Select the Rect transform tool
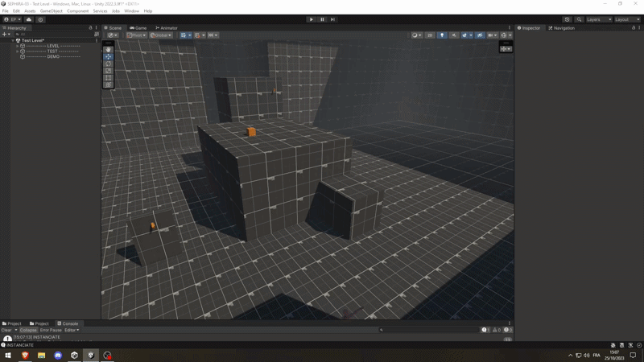 (108, 78)
